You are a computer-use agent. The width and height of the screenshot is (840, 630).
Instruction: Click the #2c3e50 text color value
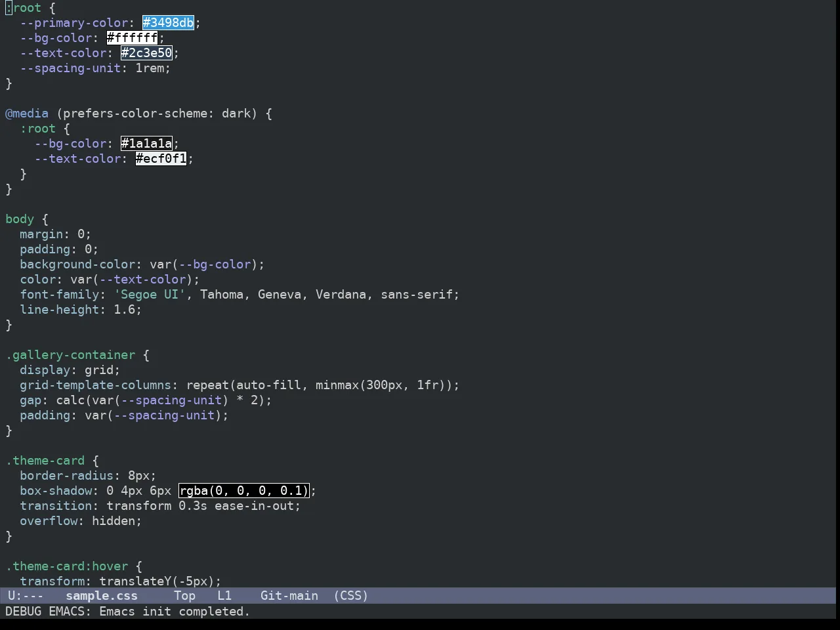point(146,53)
